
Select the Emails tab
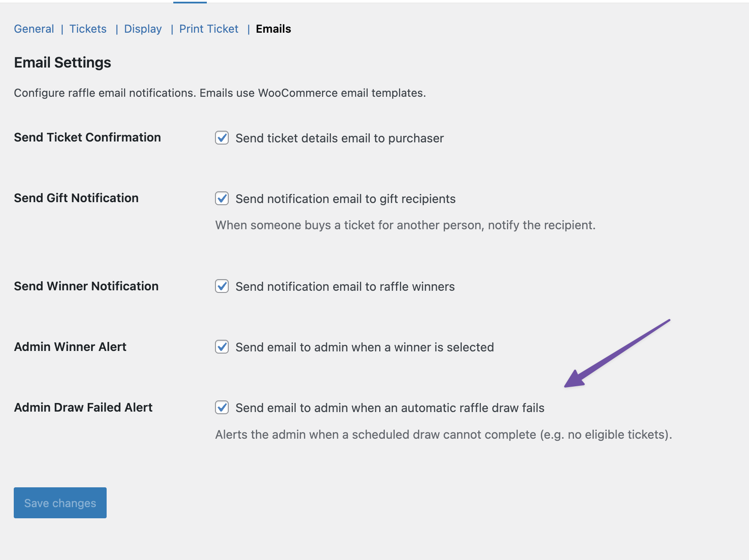click(x=273, y=29)
